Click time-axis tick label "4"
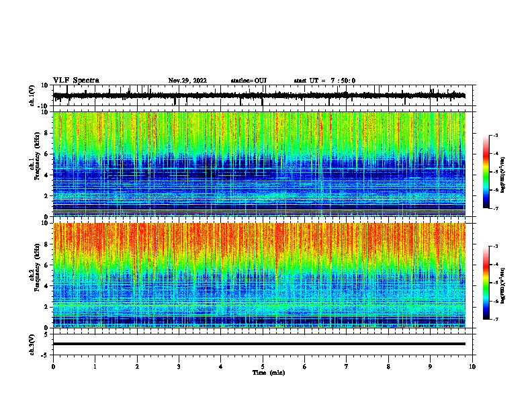The width and height of the screenshot is (532, 411). click(221, 367)
